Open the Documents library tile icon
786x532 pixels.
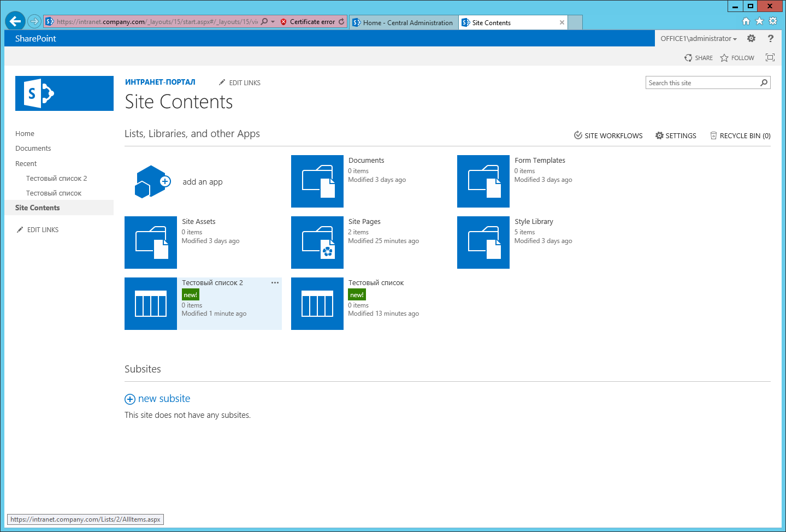click(x=317, y=181)
